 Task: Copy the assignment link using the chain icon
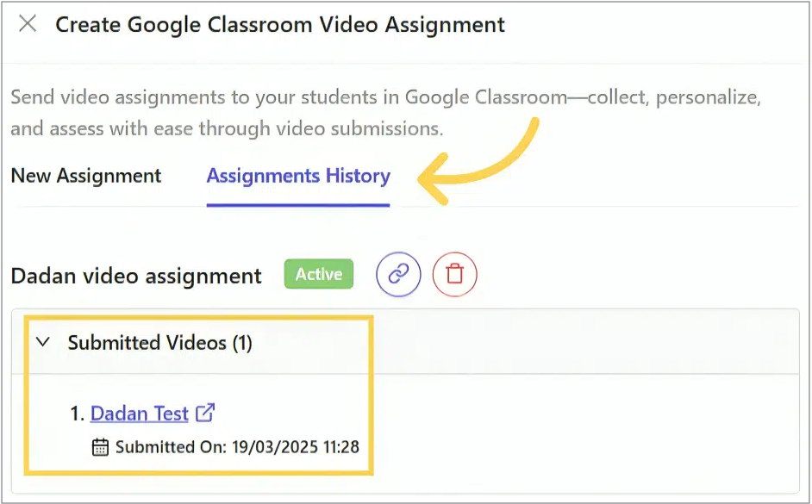(x=397, y=274)
